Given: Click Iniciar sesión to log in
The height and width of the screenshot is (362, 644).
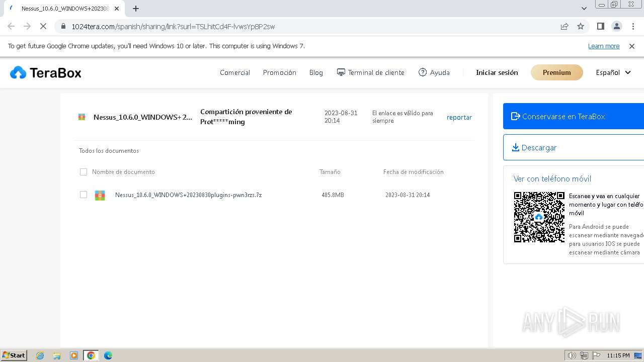Looking at the screenshot, I should click(497, 72).
